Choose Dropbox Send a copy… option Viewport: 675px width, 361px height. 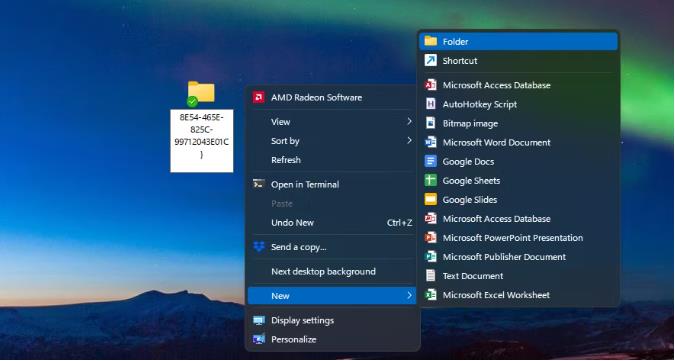[332, 247]
